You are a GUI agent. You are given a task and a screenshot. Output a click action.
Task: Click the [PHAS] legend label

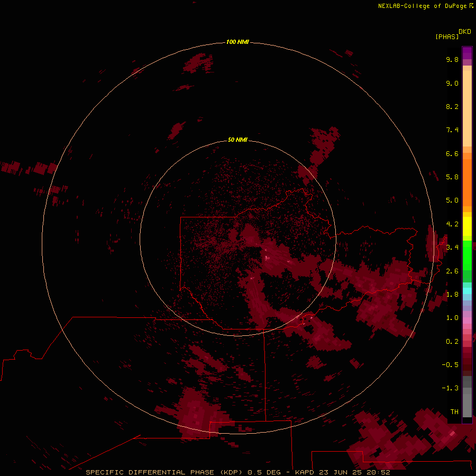[447, 36]
